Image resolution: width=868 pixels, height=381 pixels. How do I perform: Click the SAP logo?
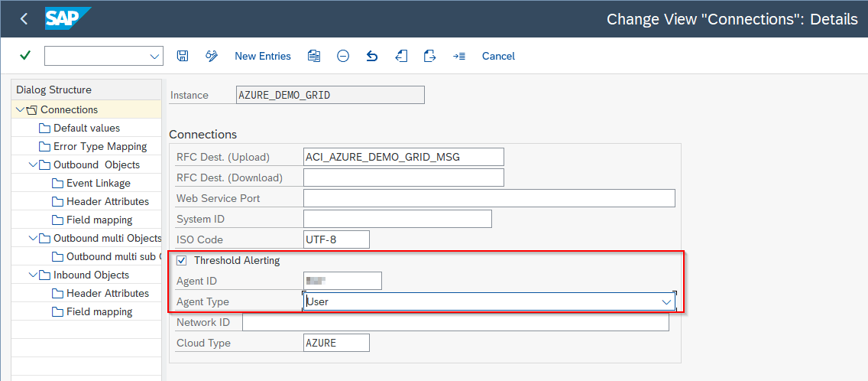(67, 19)
